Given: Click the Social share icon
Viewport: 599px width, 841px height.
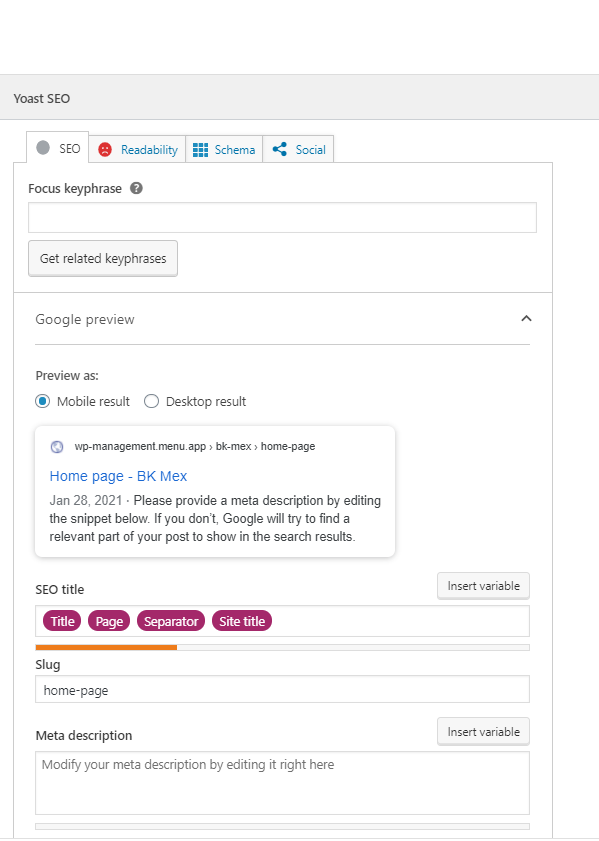Looking at the screenshot, I should [279, 149].
